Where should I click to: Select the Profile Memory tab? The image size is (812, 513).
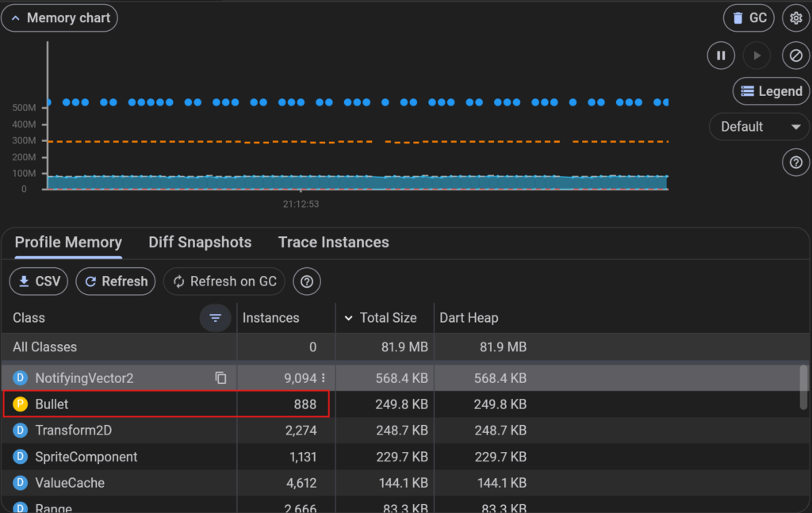click(68, 243)
